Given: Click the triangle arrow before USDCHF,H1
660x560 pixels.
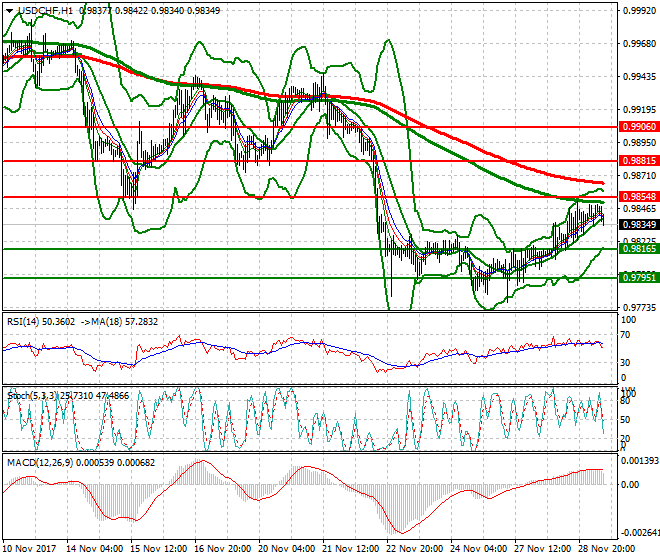Looking at the screenshot, I should pyautogui.click(x=9, y=10).
